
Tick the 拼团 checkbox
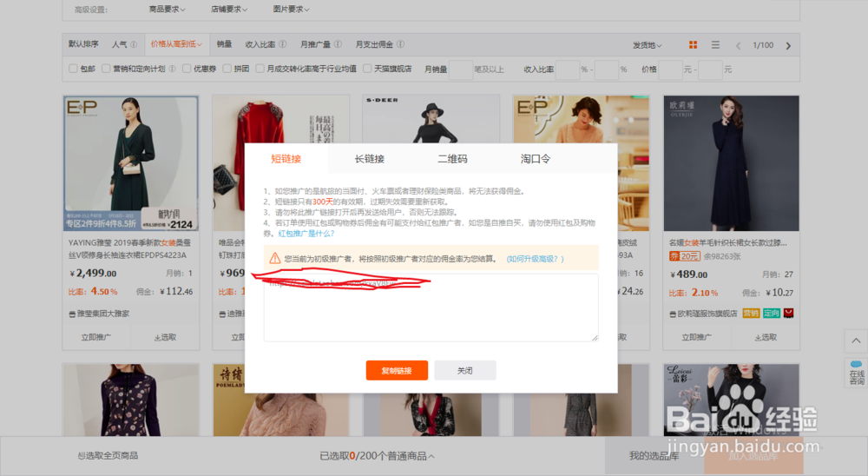227,69
